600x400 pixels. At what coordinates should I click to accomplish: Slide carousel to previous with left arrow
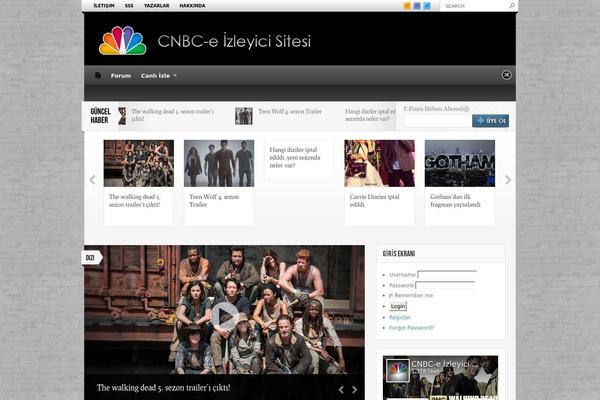(92, 180)
